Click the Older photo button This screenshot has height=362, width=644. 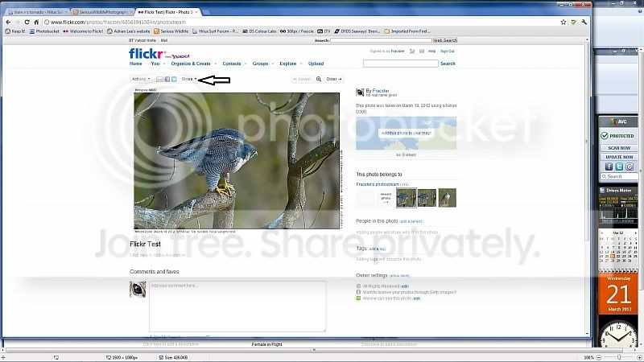[x=334, y=79]
